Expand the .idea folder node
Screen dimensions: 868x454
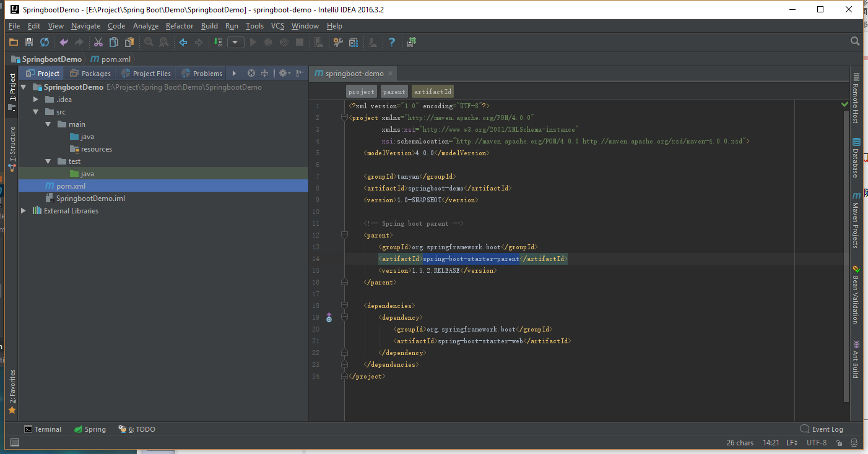[x=37, y=100]
